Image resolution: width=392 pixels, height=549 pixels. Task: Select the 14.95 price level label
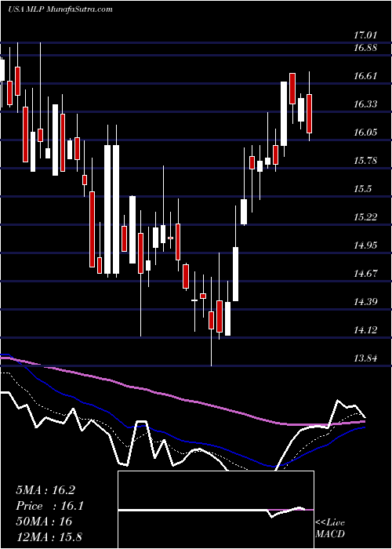coord(365,245)
